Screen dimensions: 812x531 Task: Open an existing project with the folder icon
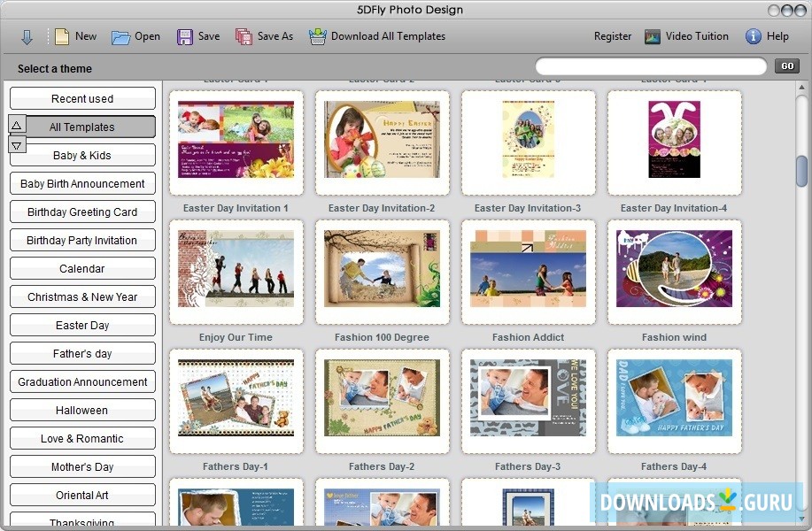click(x=120, y=37)
